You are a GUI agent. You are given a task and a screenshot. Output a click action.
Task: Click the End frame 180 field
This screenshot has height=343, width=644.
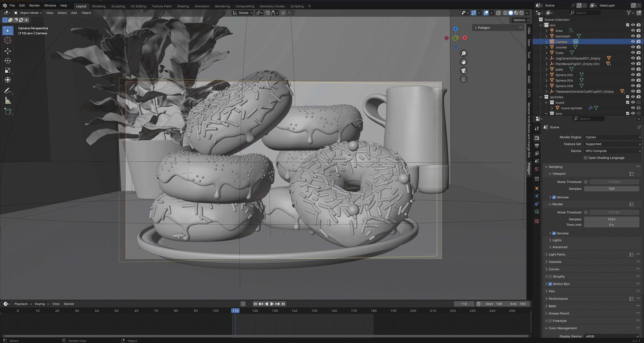pyautogui.click(x=518, y=304)
